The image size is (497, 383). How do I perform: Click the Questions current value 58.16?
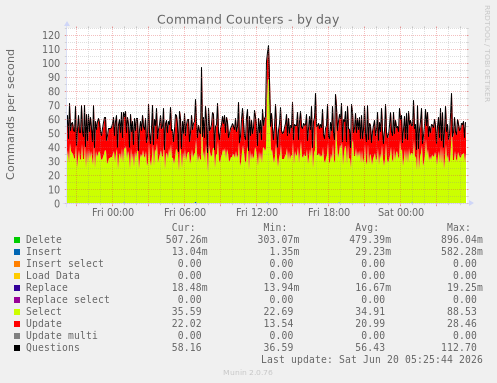tap(187, 347)
